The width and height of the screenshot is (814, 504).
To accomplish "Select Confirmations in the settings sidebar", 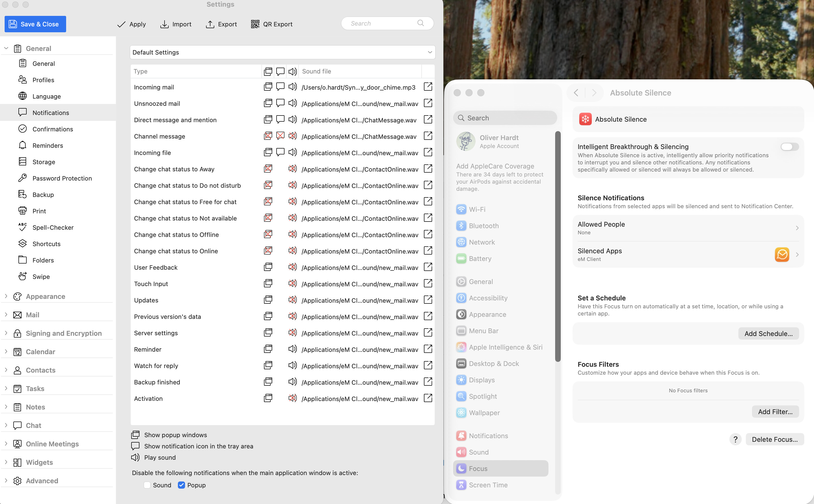I will click(52, 129).
